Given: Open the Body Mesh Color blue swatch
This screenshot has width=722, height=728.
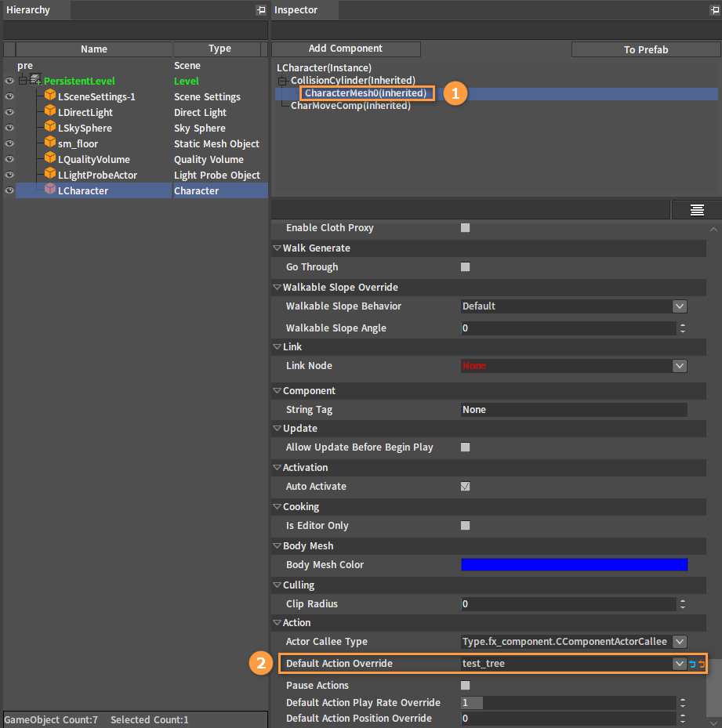Looking at the screenshot, I should tap(575, 564).
